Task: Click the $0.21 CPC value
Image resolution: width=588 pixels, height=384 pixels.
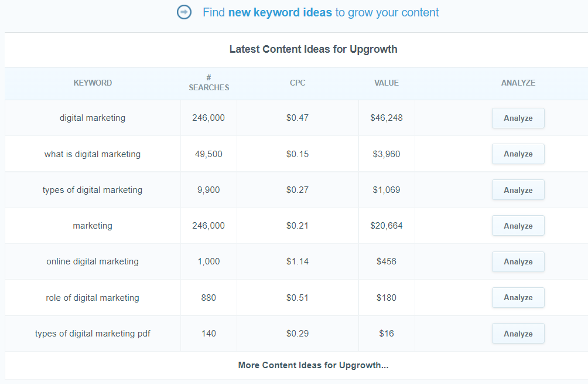Action: click(298, 226)
